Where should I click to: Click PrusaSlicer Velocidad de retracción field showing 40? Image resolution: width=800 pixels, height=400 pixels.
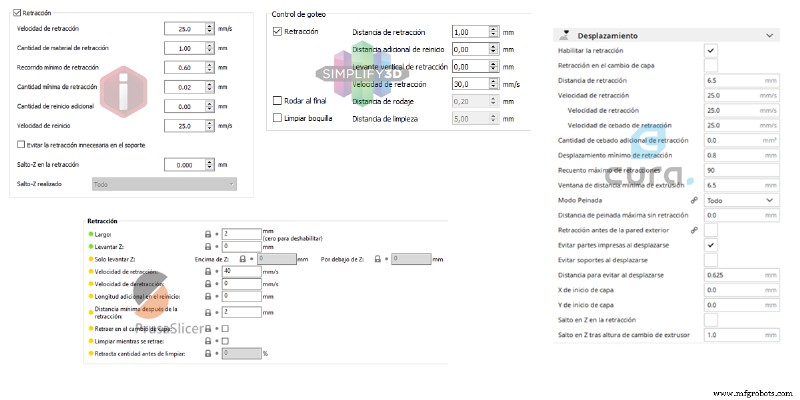pos(242,271)
